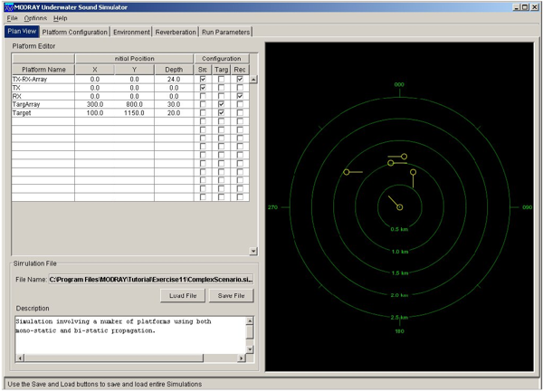Screen dimensions: 543x392
Task: Select the TX-RX-Array platform name cell
Action: [x=43, y=79]
